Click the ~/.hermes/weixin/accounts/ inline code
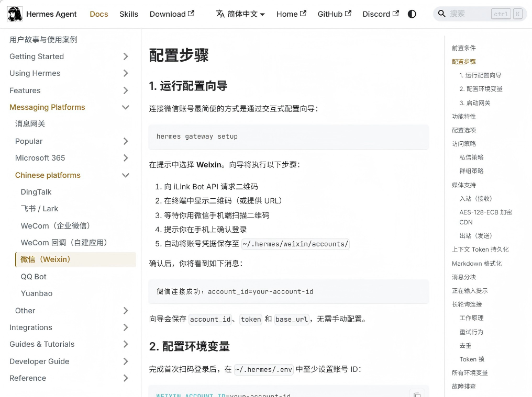The width and height of the screenshot is (532, 397). (x=295, y=244)
